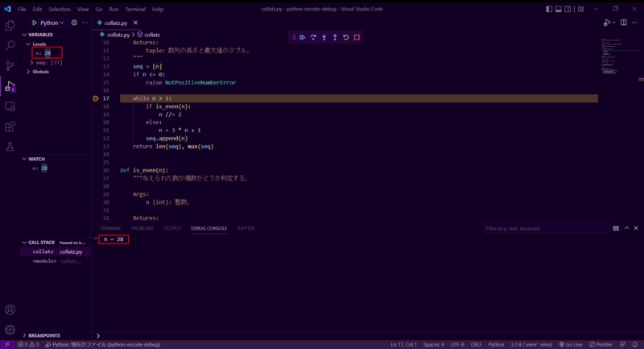The height and width of the screenshot is (349, 644).
Task: Expand the seq variable
Action: (31, 63)
